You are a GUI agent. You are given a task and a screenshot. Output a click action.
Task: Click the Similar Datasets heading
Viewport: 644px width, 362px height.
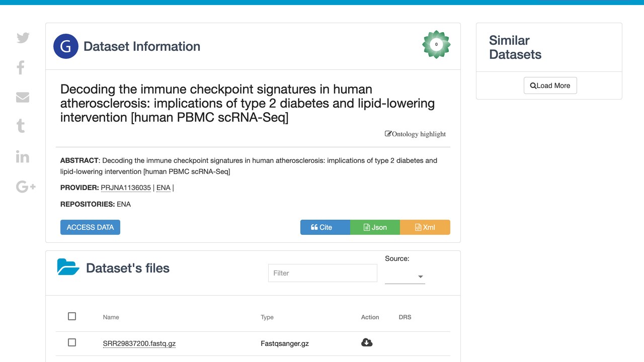coord(515,47)
